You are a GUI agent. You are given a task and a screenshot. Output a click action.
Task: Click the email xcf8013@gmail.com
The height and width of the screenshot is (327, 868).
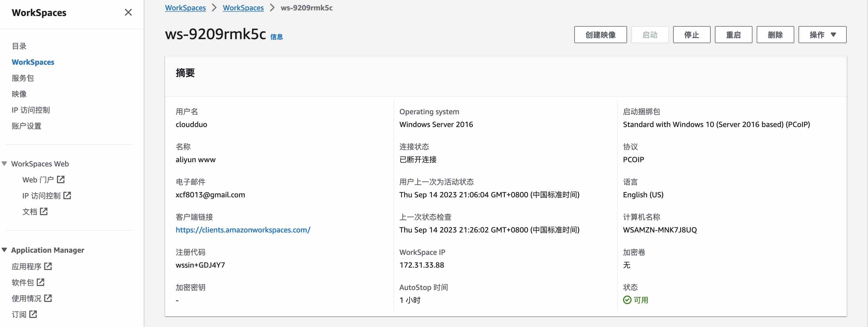tap(210, 194)
